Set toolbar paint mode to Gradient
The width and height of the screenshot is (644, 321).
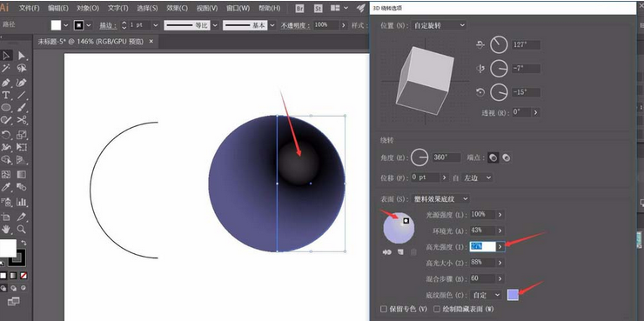coord(13,276)
